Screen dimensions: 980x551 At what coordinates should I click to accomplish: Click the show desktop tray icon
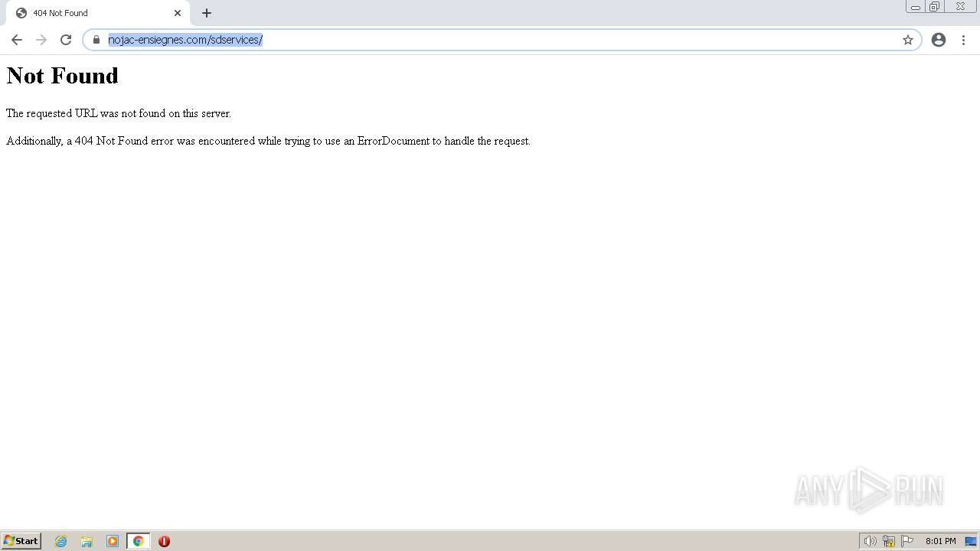point(971,541)
